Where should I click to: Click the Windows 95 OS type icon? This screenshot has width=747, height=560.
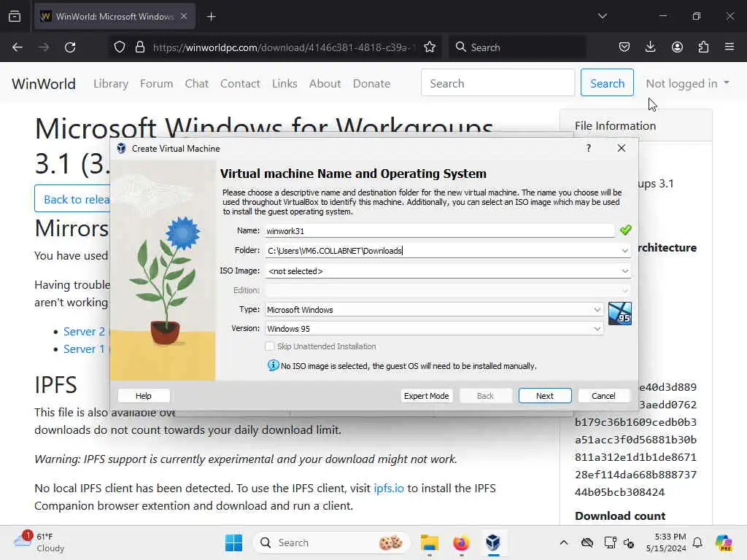point(620,314)
